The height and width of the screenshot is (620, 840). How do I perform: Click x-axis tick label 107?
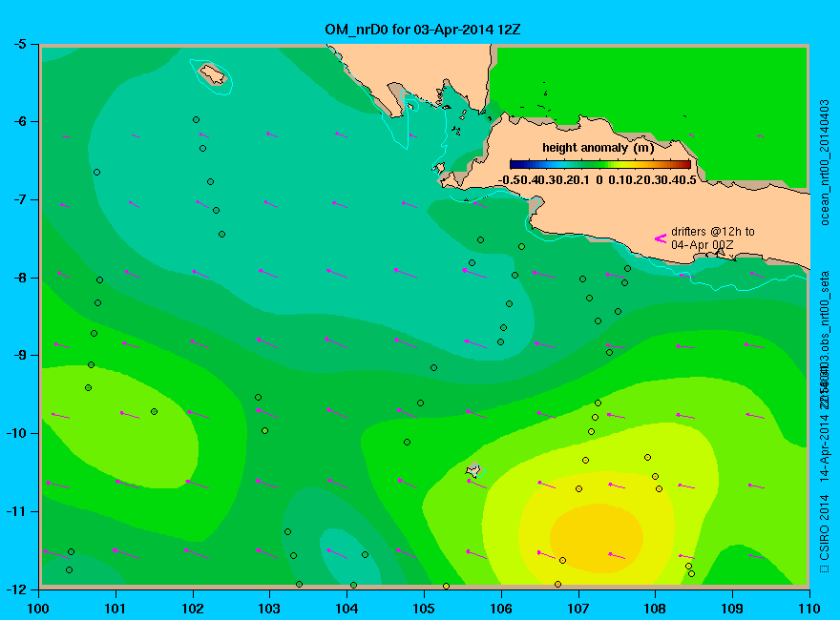(578, 609)
